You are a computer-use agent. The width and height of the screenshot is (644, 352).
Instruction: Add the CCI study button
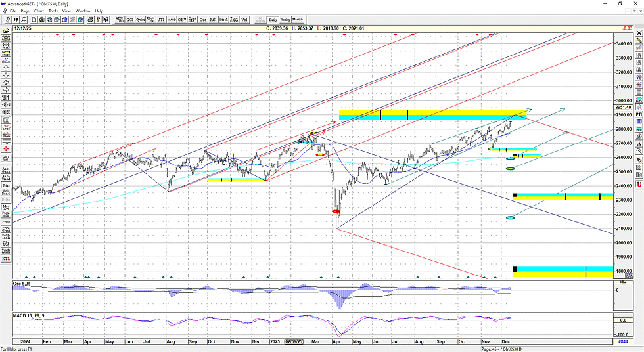[x=130, y=20]
